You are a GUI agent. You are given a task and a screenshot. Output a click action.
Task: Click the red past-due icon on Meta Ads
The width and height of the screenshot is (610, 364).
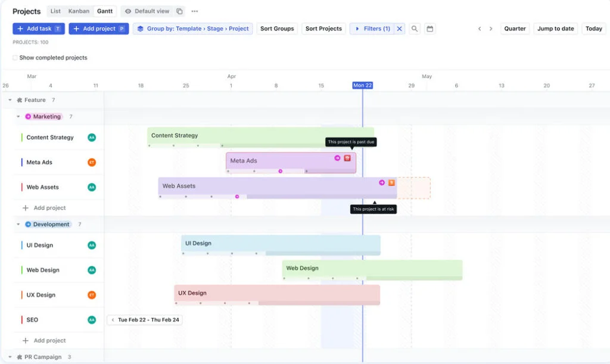[347, 158]
